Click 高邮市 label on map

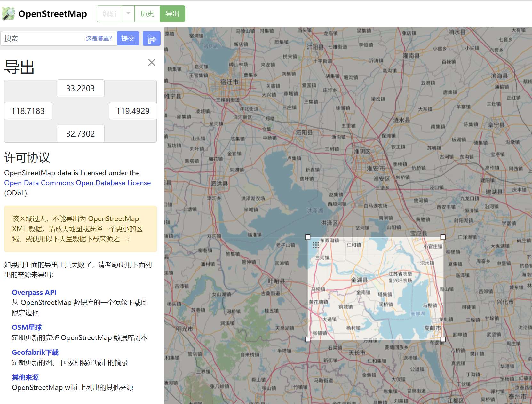[x=433, y=328]
